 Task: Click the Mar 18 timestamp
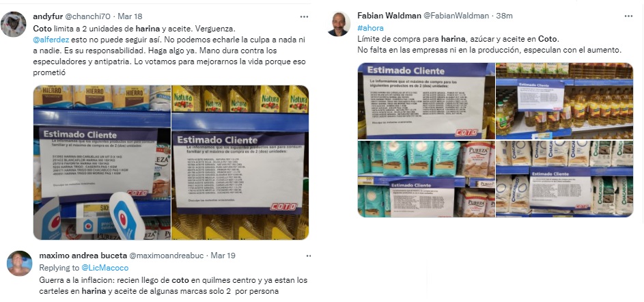(130, 16)
